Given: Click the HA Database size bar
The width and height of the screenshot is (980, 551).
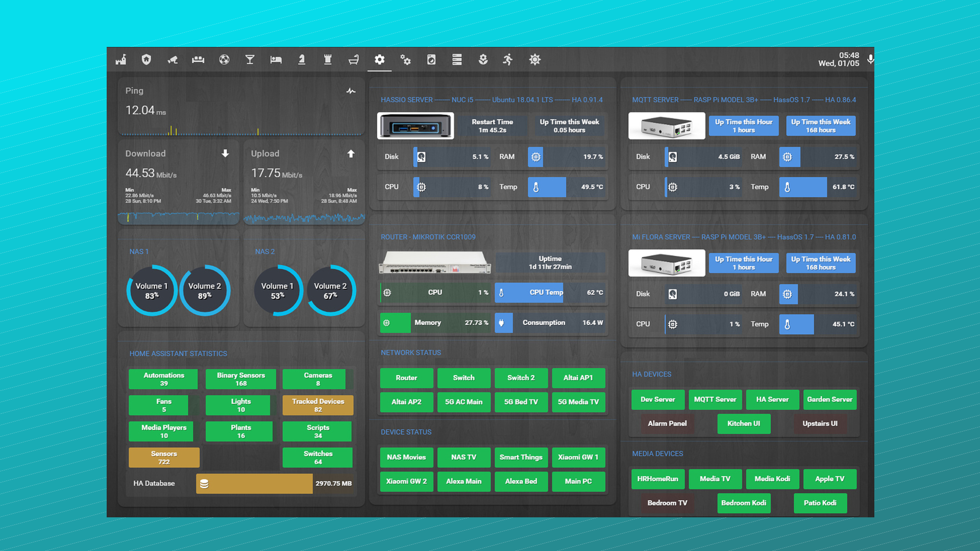Looking at the screenshot, I should pyautogui.click(x=254, y=484).
